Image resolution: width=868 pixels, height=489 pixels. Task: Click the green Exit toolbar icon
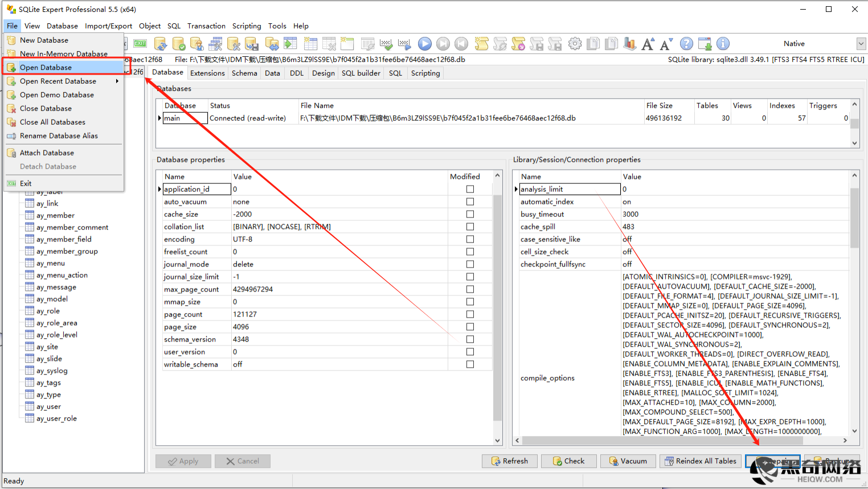pyautogui.click(x=140, y=44)
